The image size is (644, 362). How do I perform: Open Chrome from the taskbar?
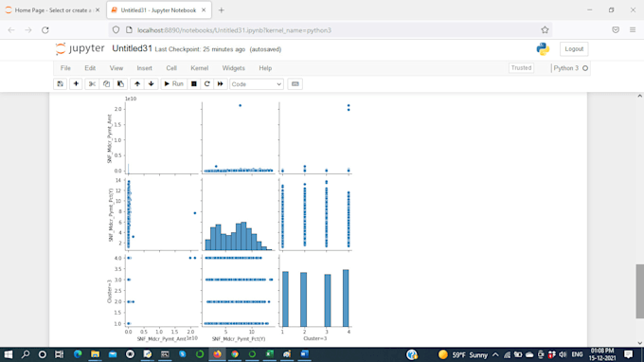[235, 354]
